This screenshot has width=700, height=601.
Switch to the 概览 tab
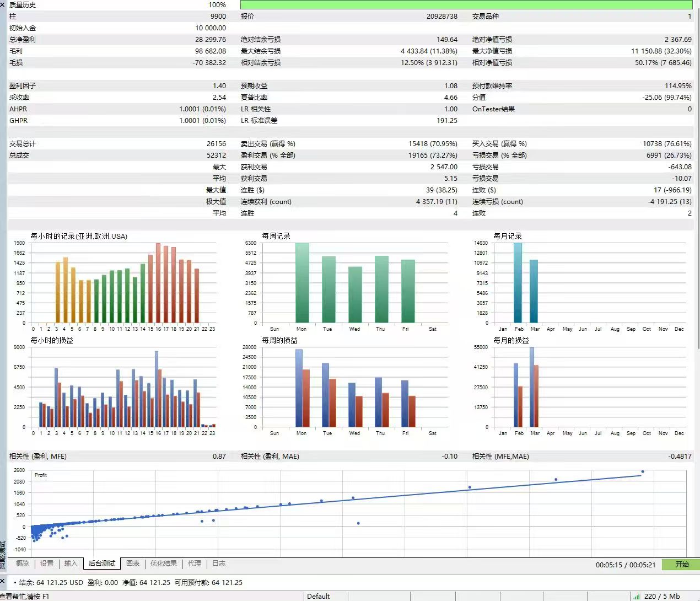pos(23,564)
